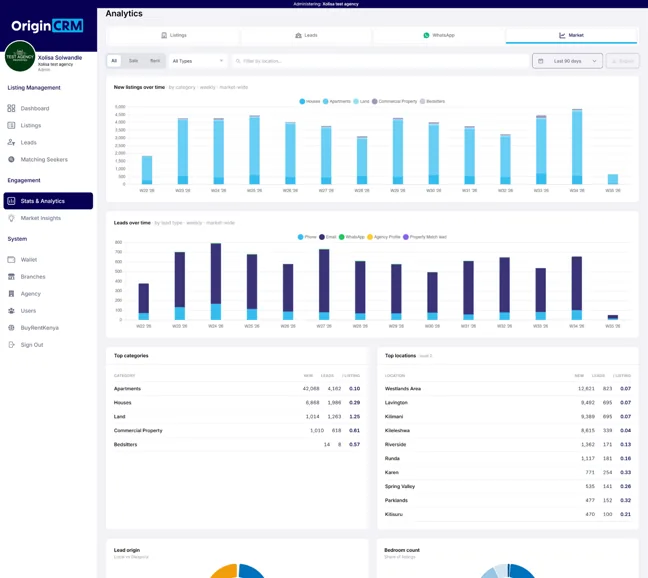Select the Sale listing filter
The height and width of the screenshot is (578, 648).
click(133, 61)
